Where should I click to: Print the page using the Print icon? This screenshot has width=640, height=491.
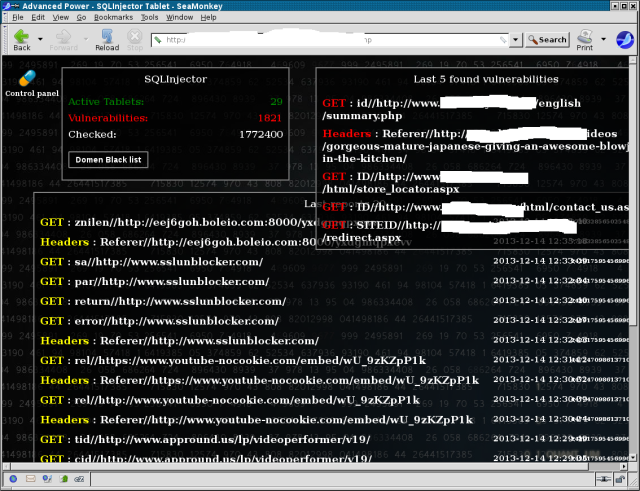point(584,40)
